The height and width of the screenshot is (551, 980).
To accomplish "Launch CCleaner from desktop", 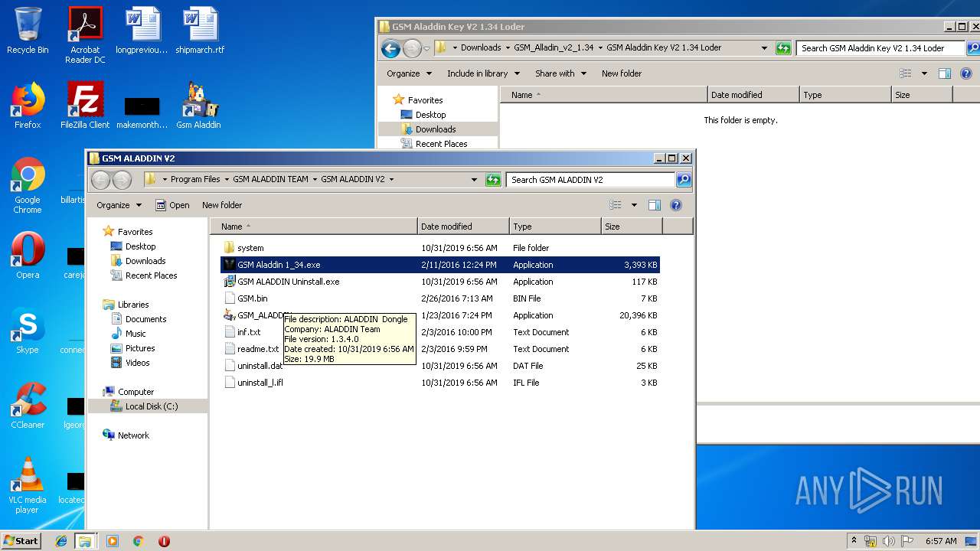I will pyautogui.click(x=28, y=406).
